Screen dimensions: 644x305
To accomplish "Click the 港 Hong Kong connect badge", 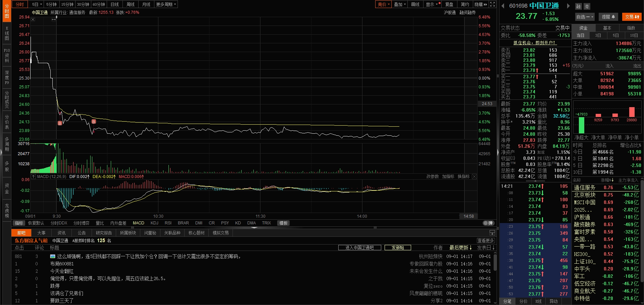I will (x=586, y=6).
